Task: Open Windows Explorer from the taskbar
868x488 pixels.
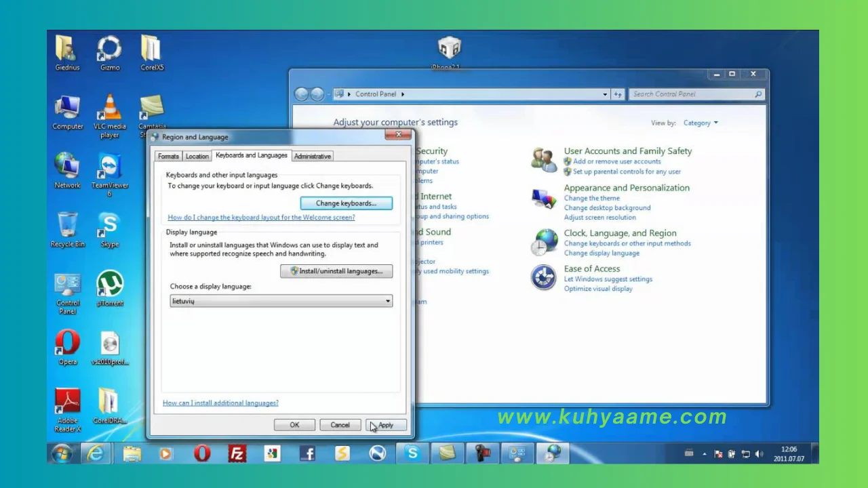Action: tap(132, 453)
